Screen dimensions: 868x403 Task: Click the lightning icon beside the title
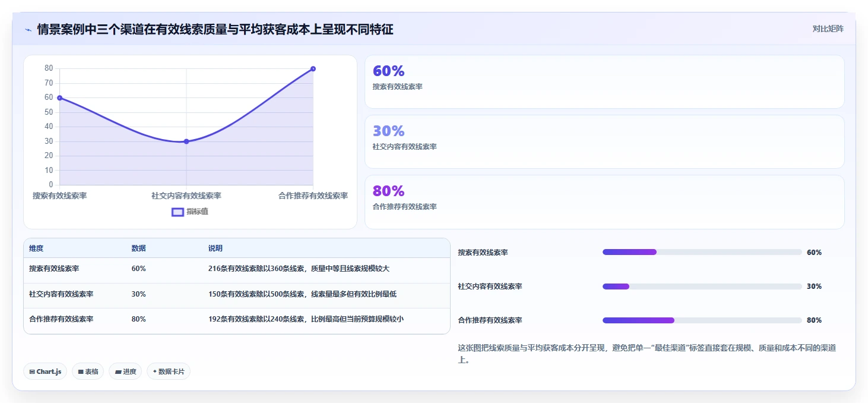(x=28, y=29)
